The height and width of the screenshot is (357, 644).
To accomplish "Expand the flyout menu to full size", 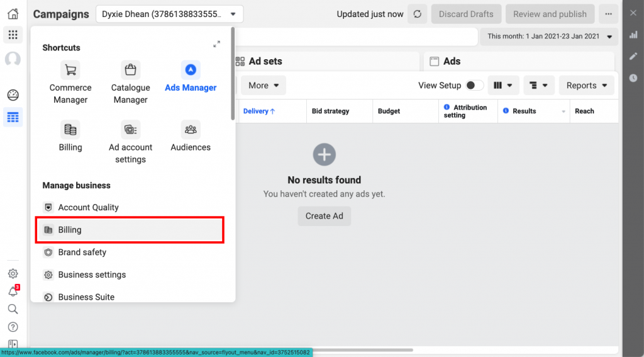I will [216, 44].
